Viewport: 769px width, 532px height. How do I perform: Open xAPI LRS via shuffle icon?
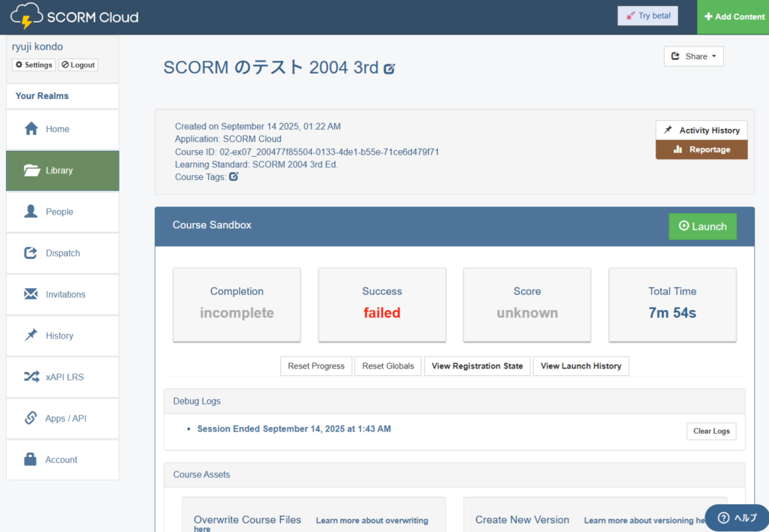[x=31, y=377]
